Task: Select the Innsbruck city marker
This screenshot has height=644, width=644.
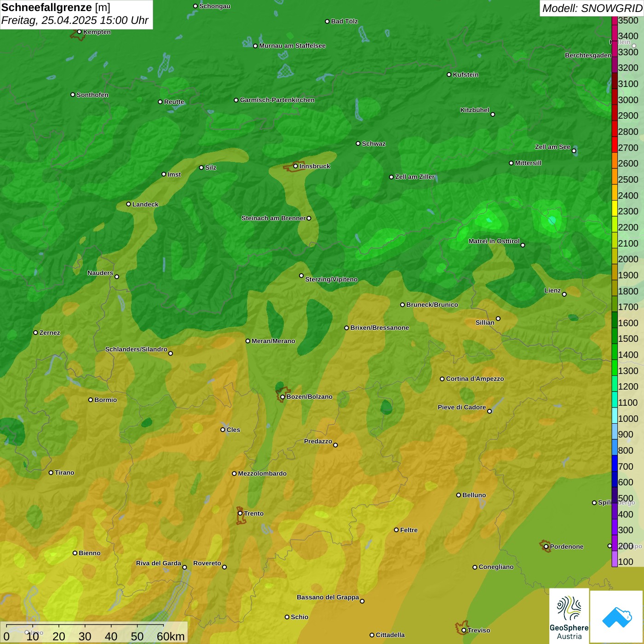Action: 296,166
